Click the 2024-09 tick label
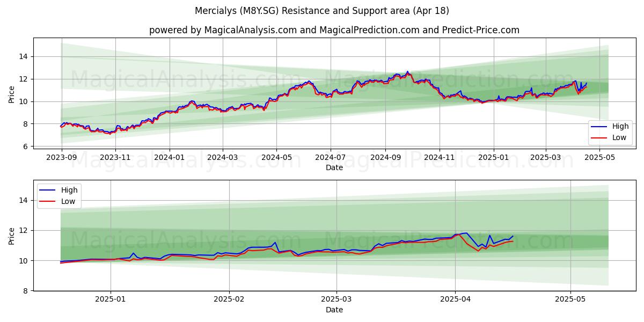The height and width of the screenshot is (322, 644). point(385,157)
